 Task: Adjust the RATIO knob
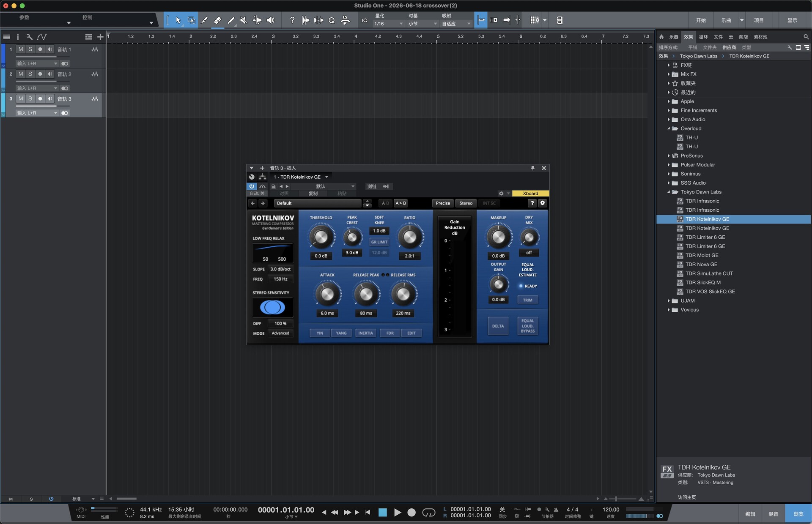click(x=410, y=237)
